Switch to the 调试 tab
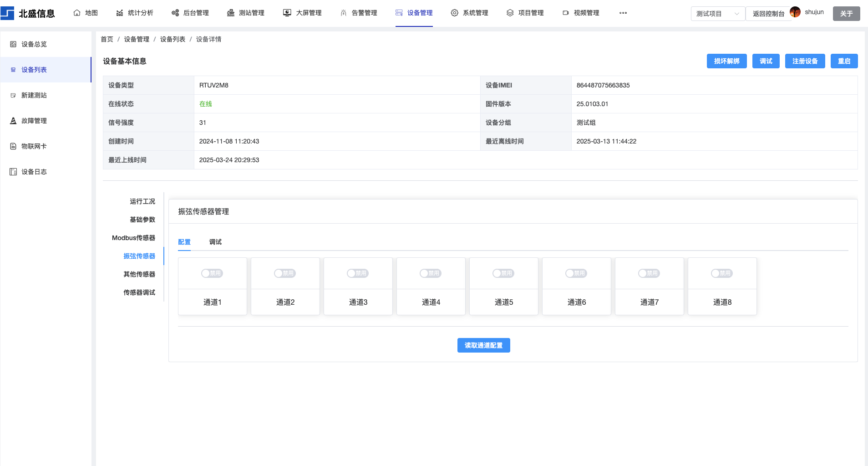Image resolution: width=868 pixels, height=466 pixels. coord(215,242)
